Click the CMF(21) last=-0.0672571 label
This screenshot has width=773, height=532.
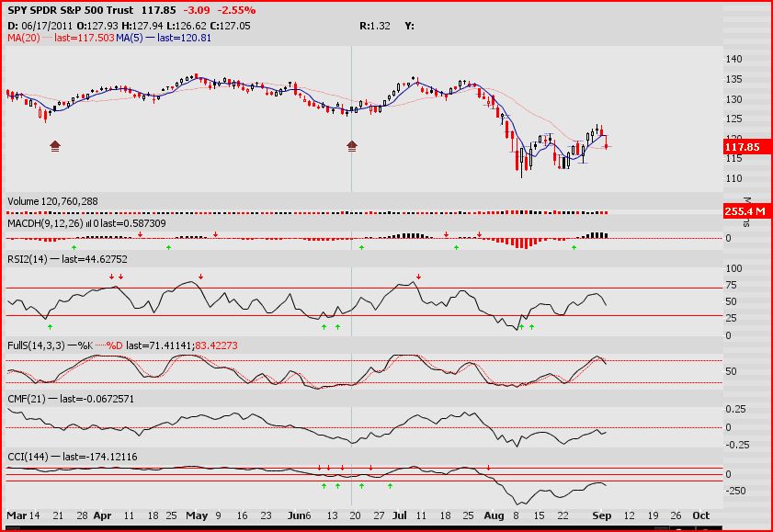[71, 399]
